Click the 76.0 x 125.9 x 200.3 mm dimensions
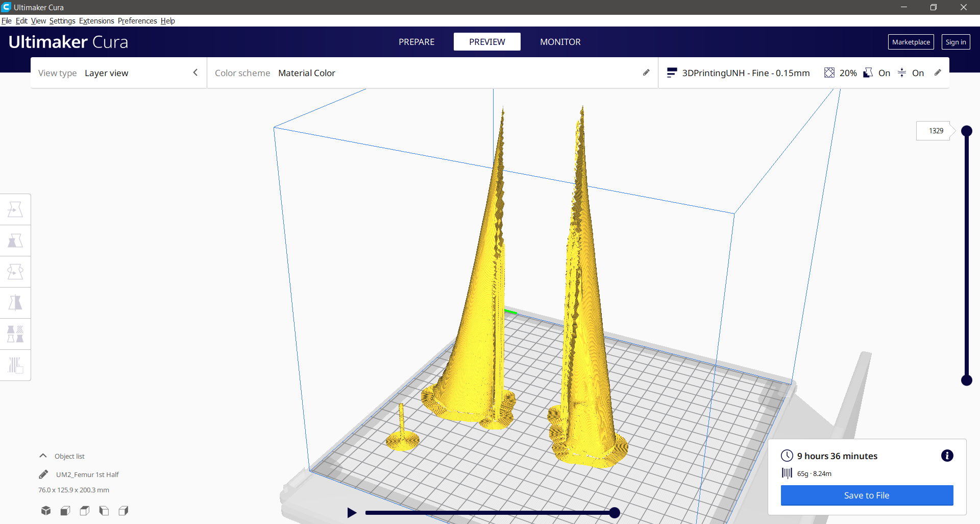Viewport: 980px width, 524px height. [x=73, y=490]
